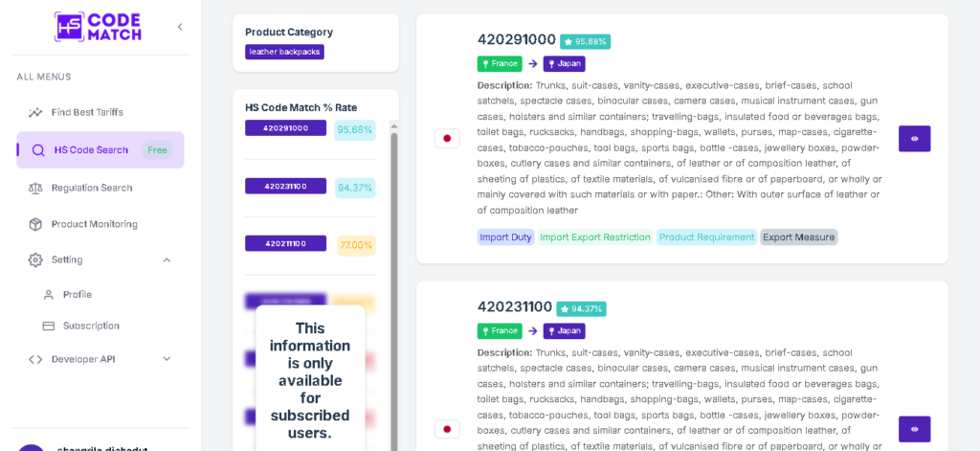Screen dimensions: 980x451
Task: Click the leather backpacks category tag
Action: click(x=284, y=52)
